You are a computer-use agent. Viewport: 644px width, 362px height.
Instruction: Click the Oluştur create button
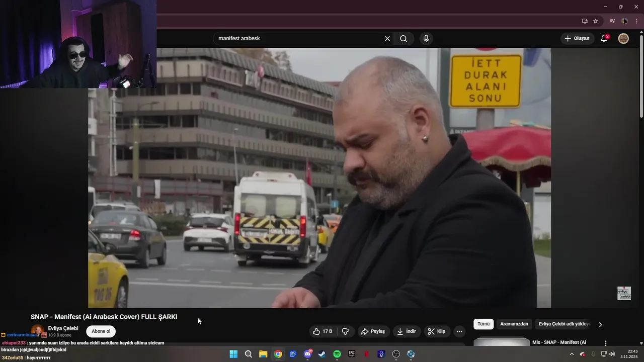click(577, 39)
